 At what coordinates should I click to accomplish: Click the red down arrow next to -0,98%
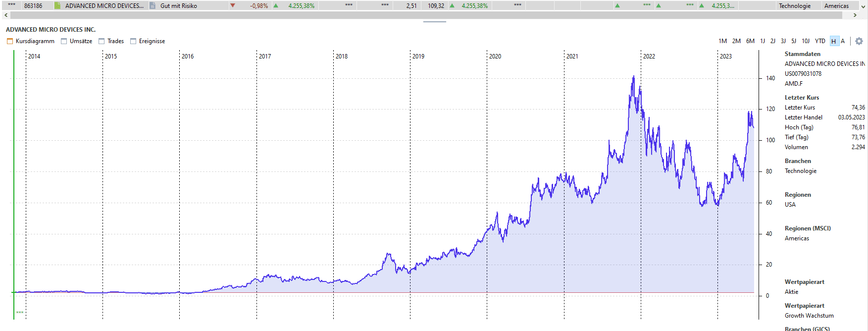coord(233,6)
